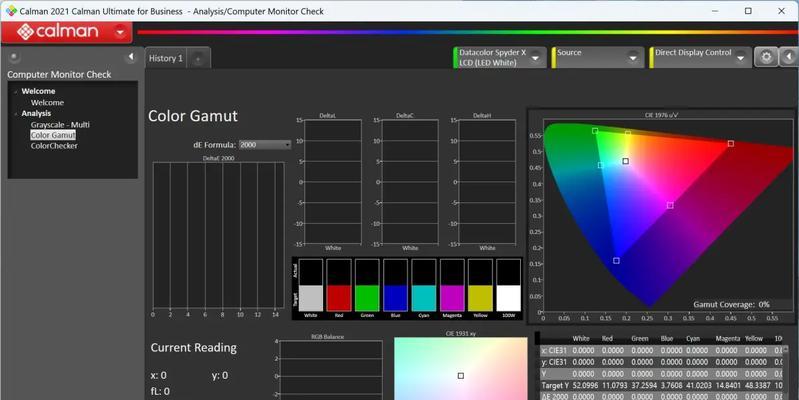Screen dimensions: 799x400
Task: Select the Green target color swatch
Action: click(x=367, y=298)
